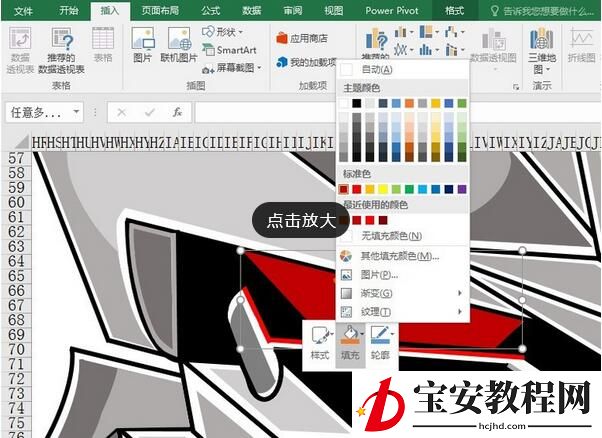Open 其他填充颜色(M) more fill colors

pos(402,256)
